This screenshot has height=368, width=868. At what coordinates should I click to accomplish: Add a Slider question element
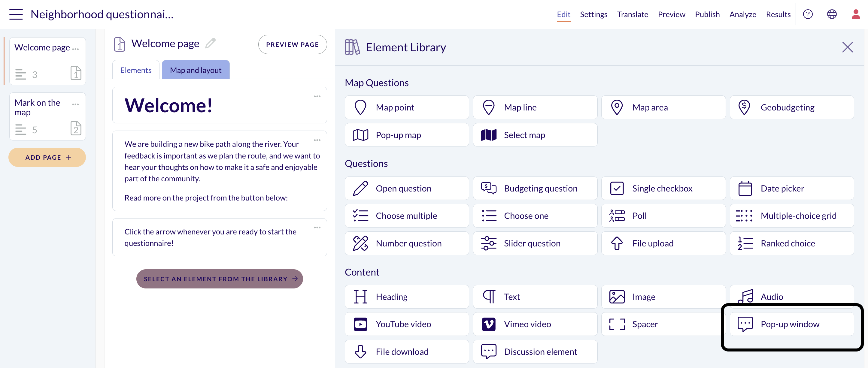[x=535, y=243]
